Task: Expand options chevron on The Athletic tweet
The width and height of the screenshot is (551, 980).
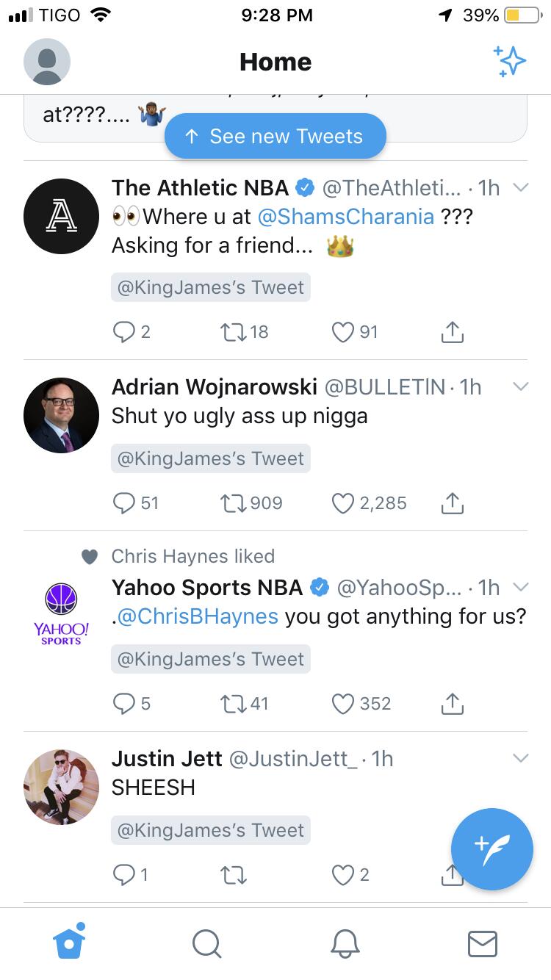Action: pyautogui.click(x=520, y=187)
